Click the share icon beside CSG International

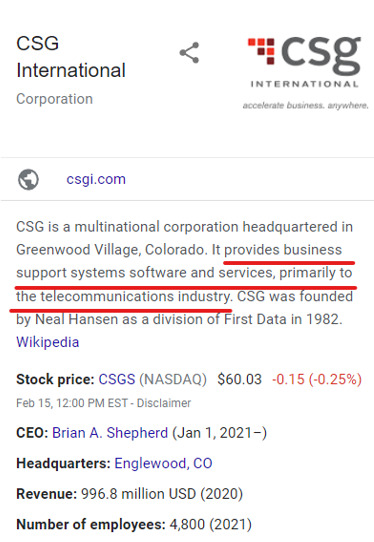tap(189, 53)
